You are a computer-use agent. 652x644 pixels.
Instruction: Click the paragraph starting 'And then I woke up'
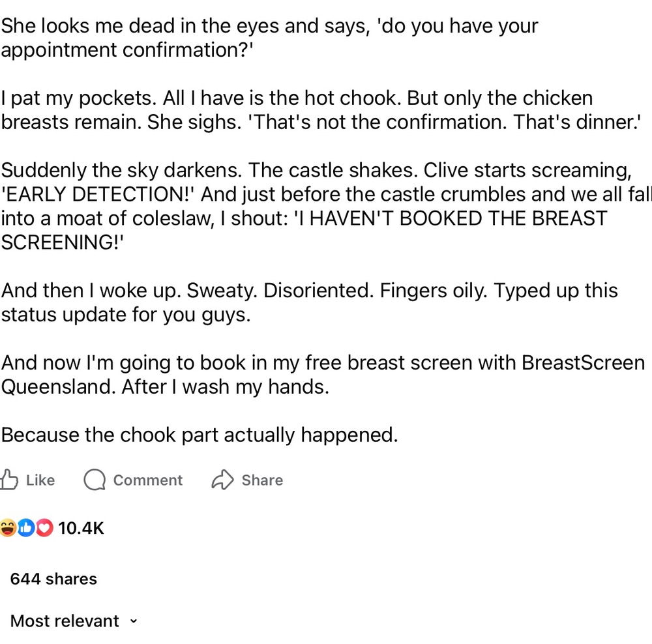click(x=309, y=302)
